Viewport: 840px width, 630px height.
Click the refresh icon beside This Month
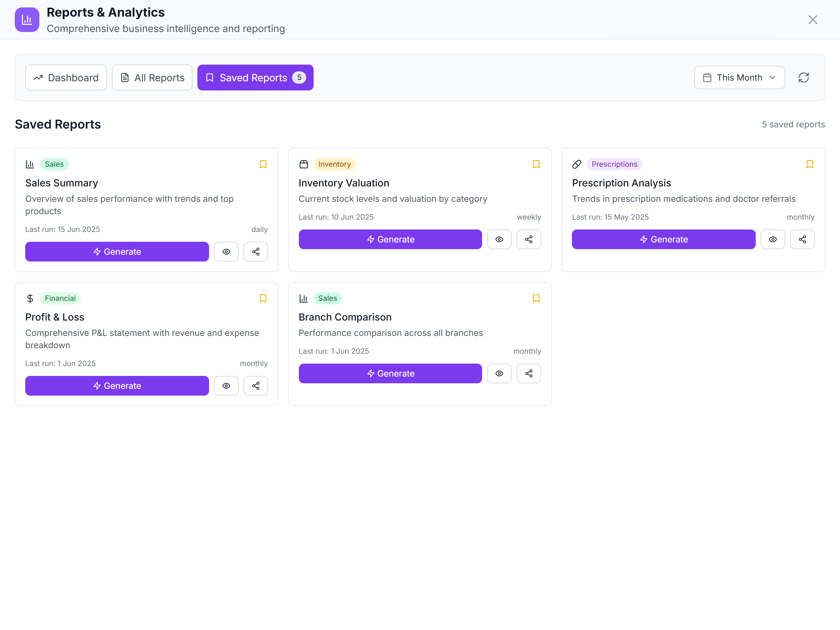803,78
